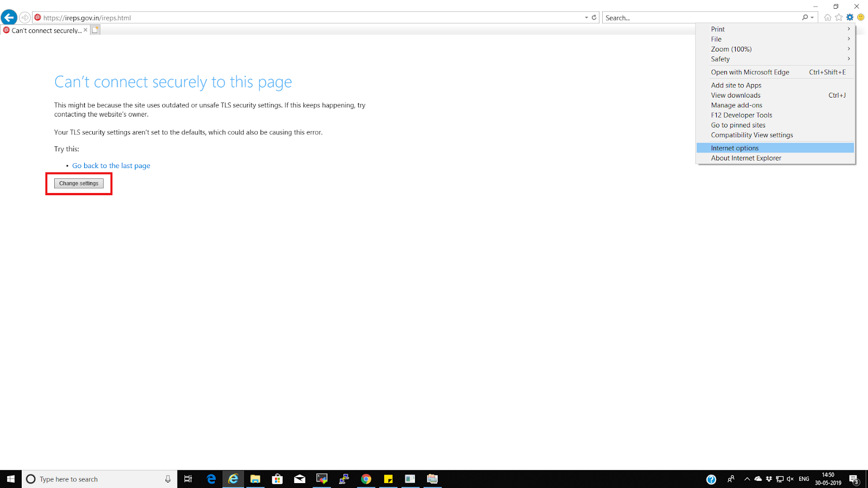
Task: Choose About Internet Explorer
Action: point(775,158)
